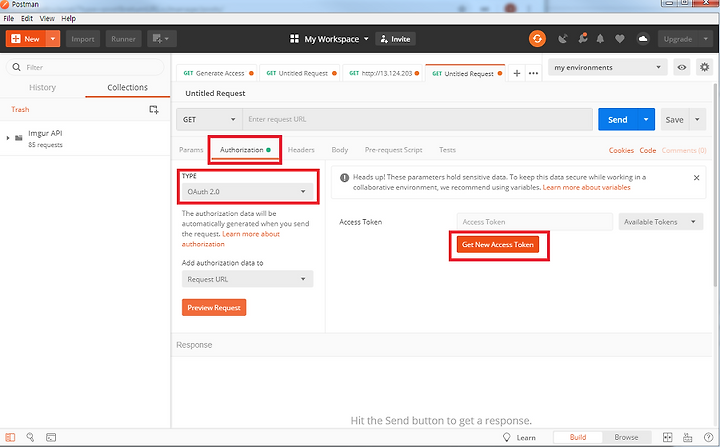Viewport: 720px width, 447px height.
Task: Toggle sidebar icon in status bar
Action: click(10, 437)
